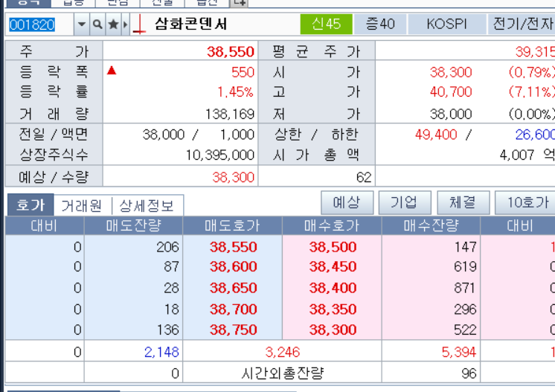Select ask price 38,600
This screenshot has width=555, height=392.
(234, 267)
